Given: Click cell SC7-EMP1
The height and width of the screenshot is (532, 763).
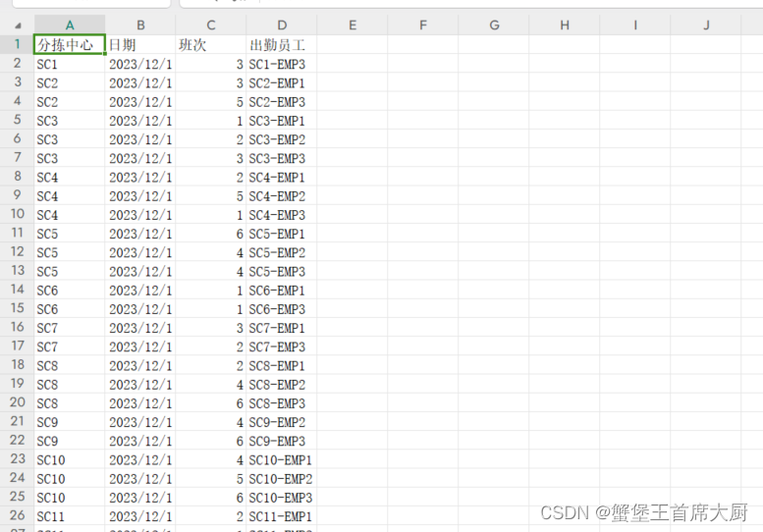Looking at the screenshot, I should (282, 328).
